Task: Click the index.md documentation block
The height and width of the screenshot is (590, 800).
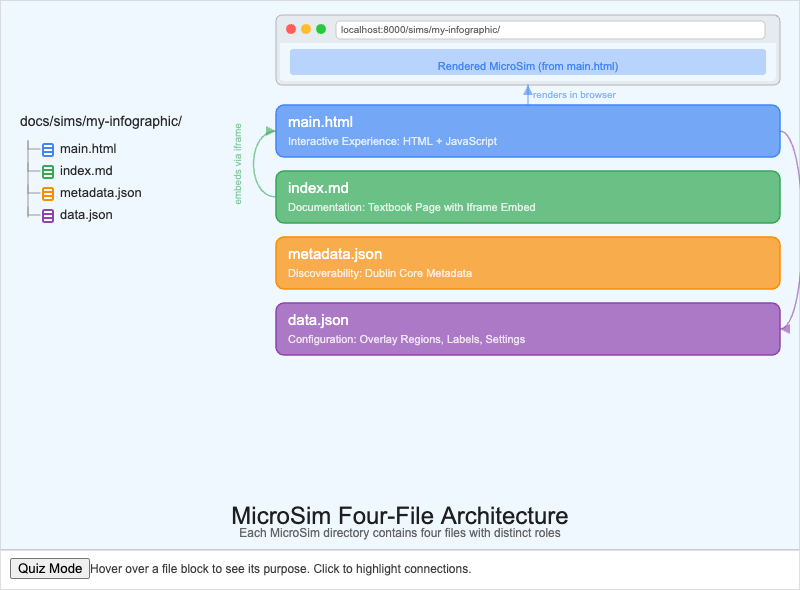Action: tap(527, 196)
